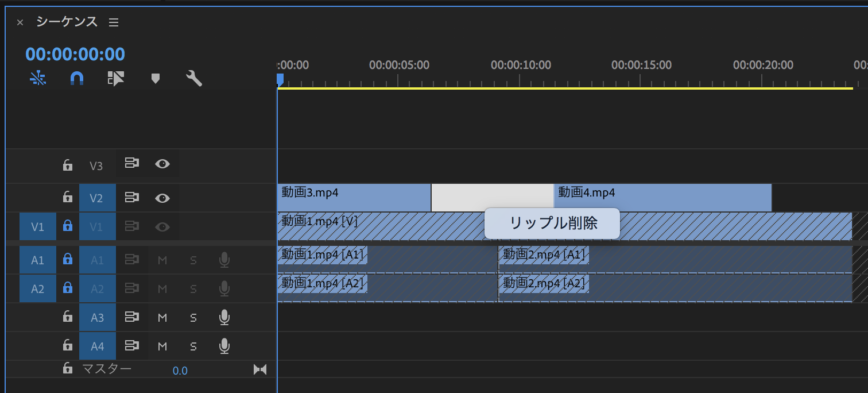Toggle V2 track output eye
This screenshot has width=868, height=393.
point(162,198)
